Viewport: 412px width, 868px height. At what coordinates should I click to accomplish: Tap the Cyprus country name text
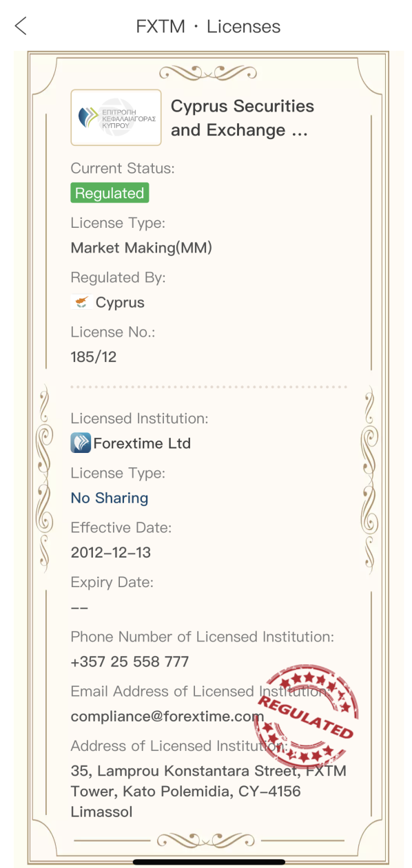point(120,303)
